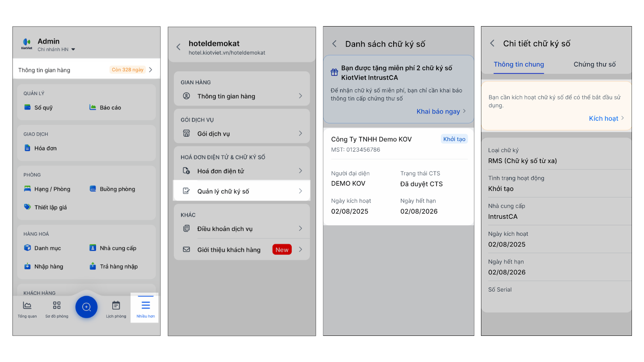Switch to the Chứng thư số tab
Viewport: 644px width, 362px height.
594,64
